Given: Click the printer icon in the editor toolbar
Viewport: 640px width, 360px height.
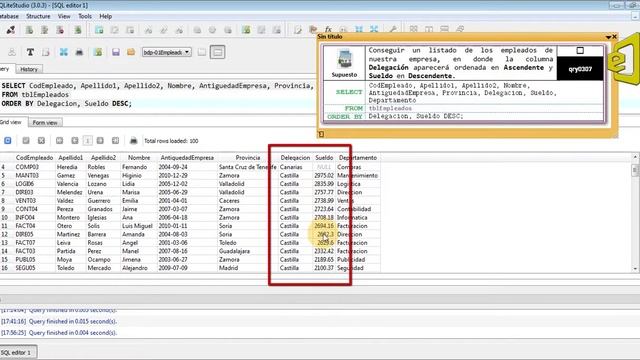Looking at the screenshot, I should coord(79,52).
